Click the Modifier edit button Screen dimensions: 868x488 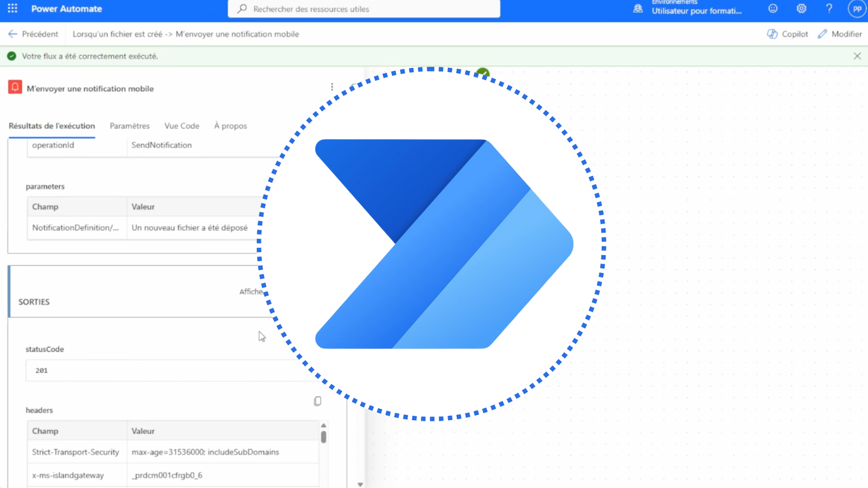[x=840, y=34]
